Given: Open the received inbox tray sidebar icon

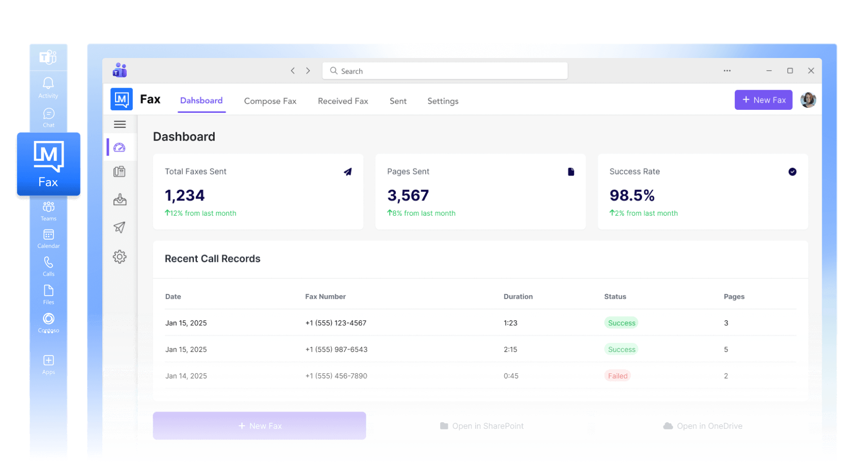Looking at the screenshot, I should (120, 199).
